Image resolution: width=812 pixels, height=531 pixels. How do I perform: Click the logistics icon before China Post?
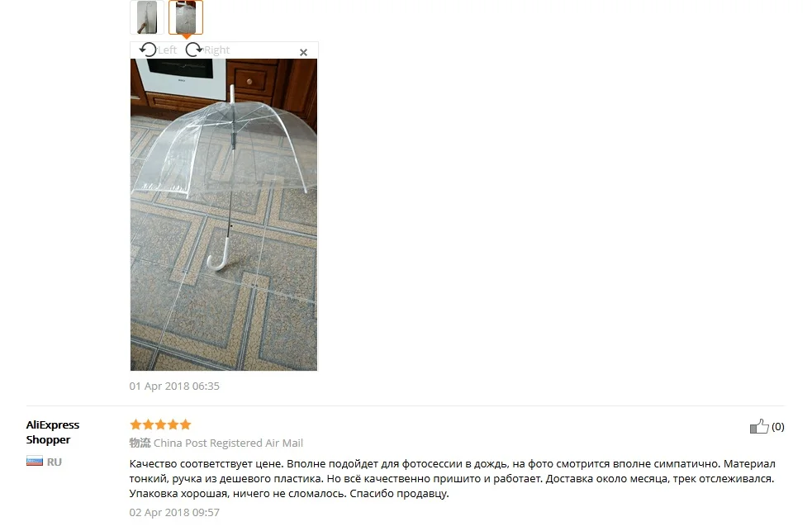(x=140, y=443)
